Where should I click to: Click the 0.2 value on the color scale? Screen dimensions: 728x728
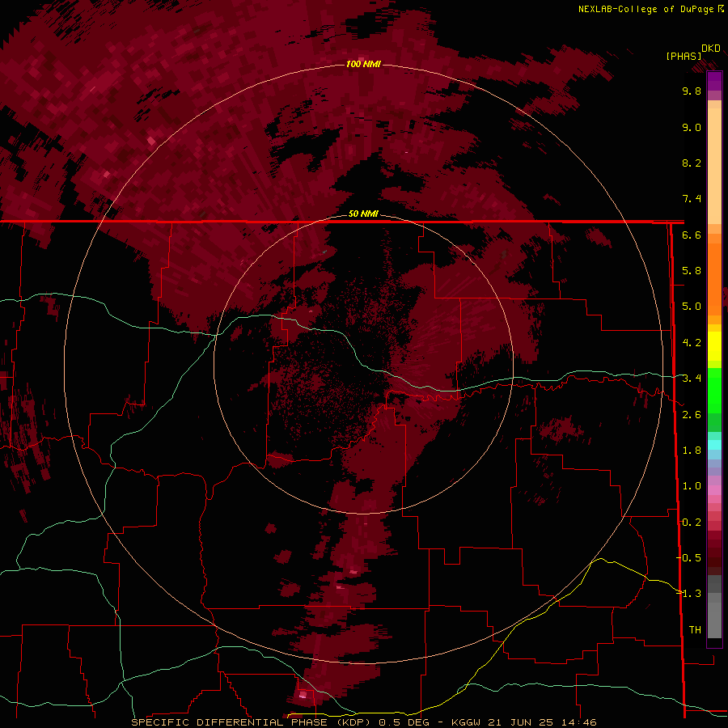tap(692, 523)
